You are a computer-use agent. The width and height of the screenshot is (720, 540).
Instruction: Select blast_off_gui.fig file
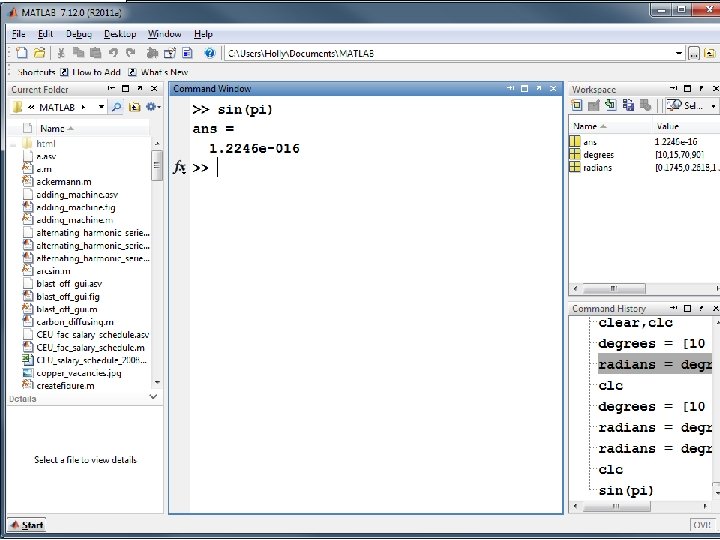point(68,297)
